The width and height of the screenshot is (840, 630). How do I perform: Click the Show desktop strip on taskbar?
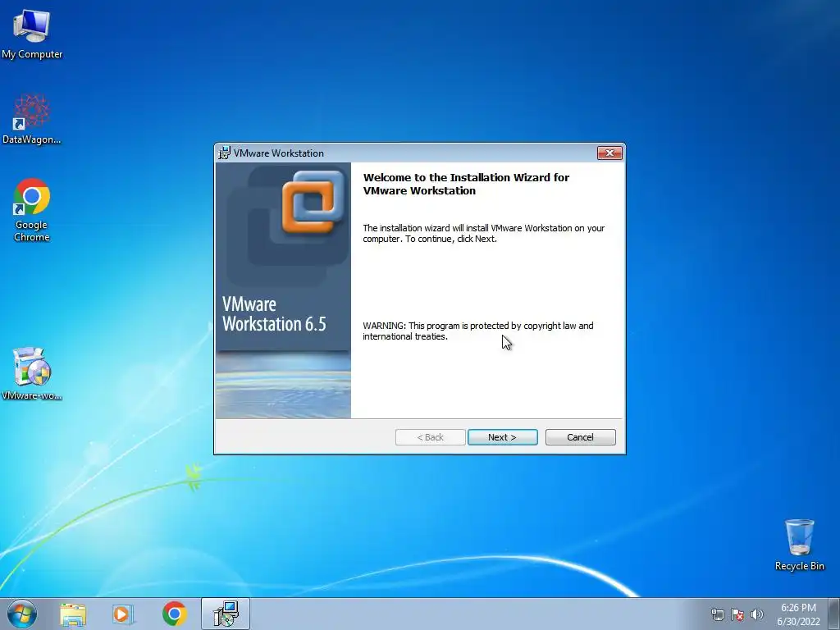(834, 614)
